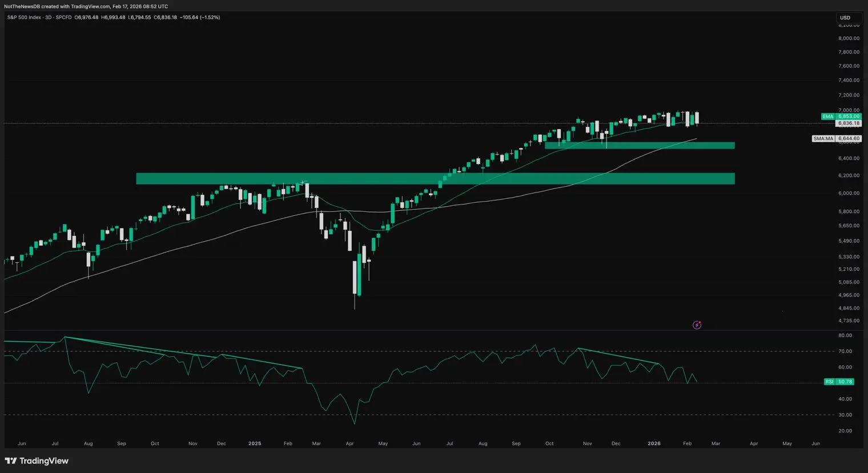This screenshot has width=868, height=473.
Task: Click the SMA:MA tag on price axis
Action: pyautogui.click(x=823, y=139)
